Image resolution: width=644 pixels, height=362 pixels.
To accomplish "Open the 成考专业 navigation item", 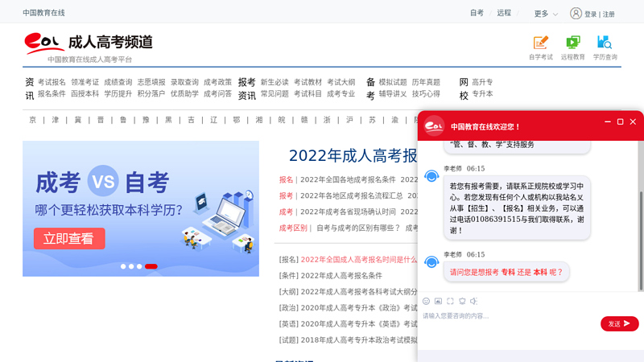I will (341, 93).
